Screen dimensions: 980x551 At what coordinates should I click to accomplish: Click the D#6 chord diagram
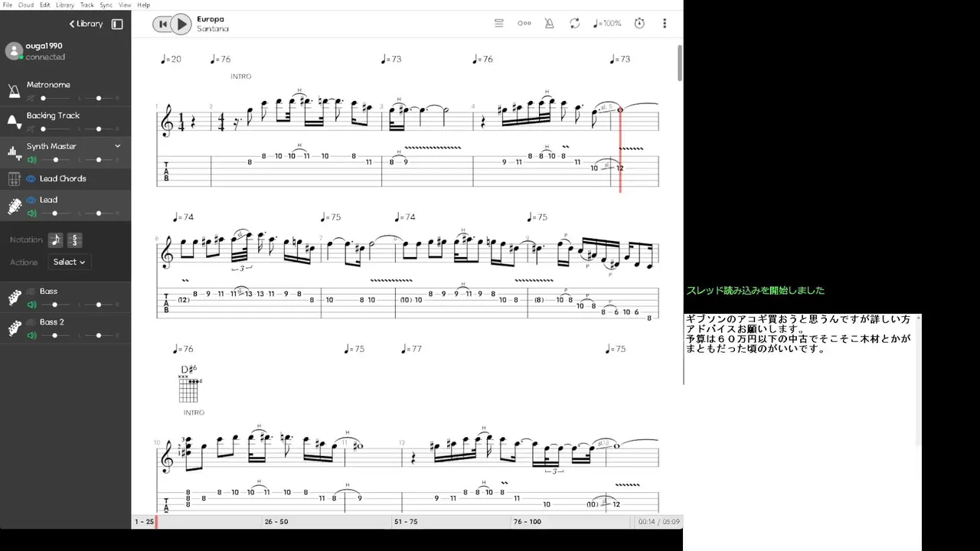(188, 384)
